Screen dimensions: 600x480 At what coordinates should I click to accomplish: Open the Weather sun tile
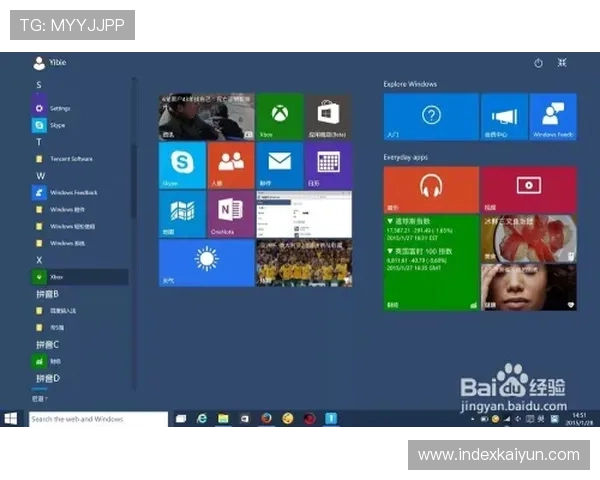tap(206, 263)
